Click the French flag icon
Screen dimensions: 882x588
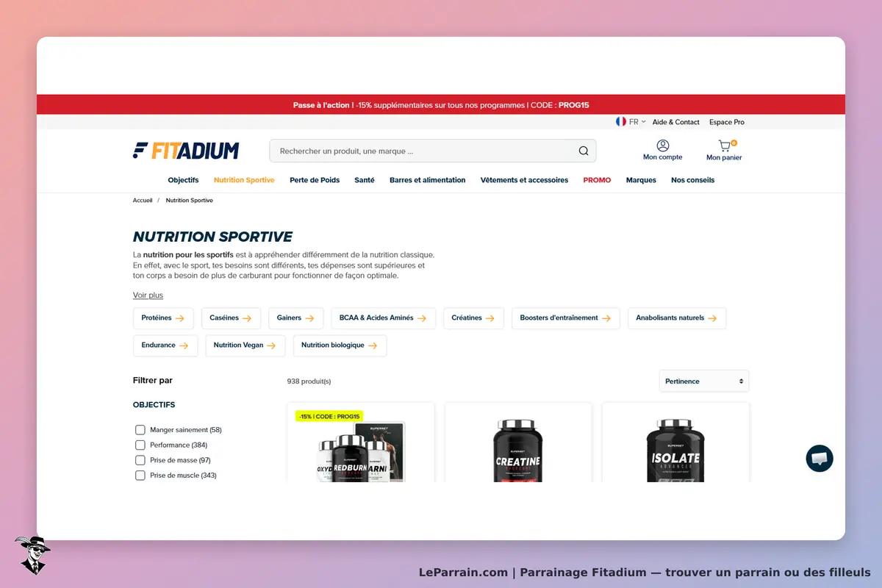click(x=621, y=122)
